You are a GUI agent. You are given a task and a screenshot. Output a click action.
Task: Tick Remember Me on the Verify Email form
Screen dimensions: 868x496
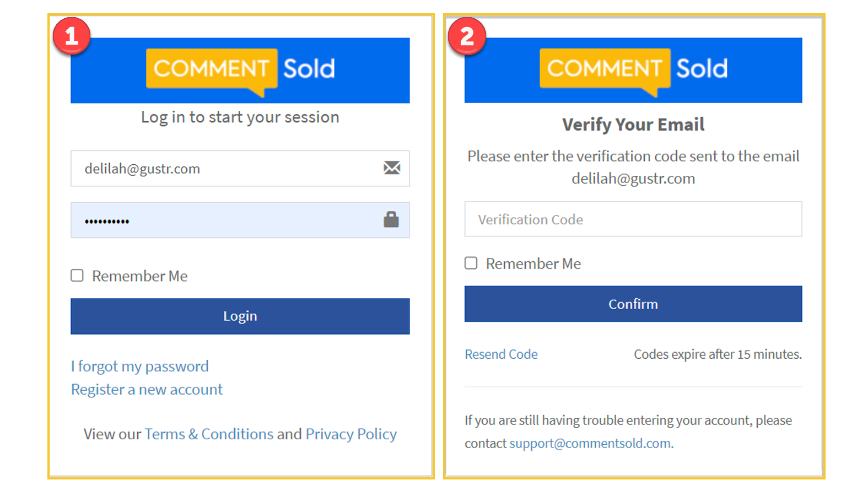(x=471, y=263)
